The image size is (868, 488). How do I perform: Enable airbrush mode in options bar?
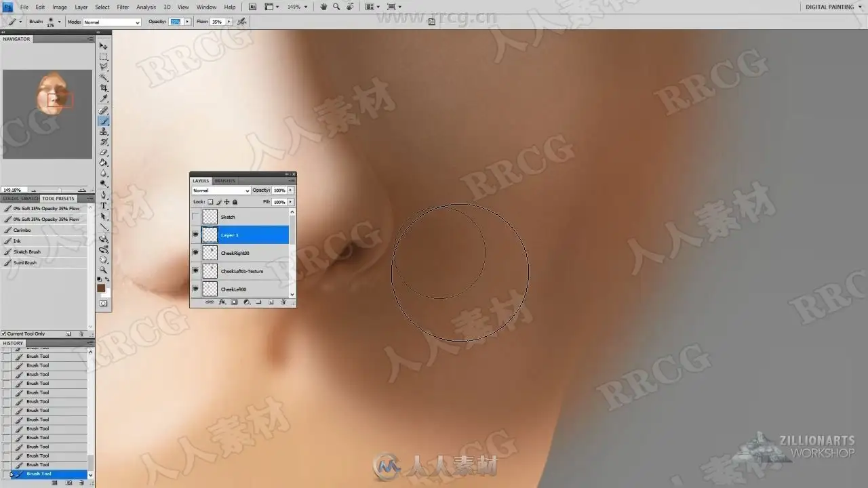241,22
